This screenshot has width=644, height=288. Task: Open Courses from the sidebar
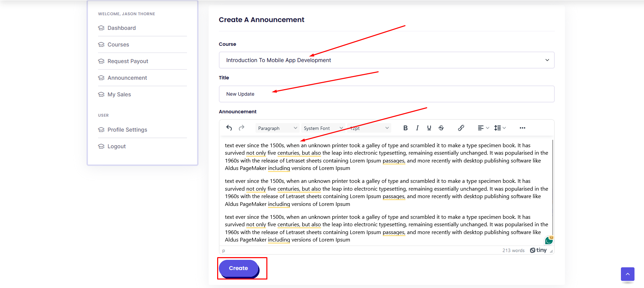[x=118, y=44]
